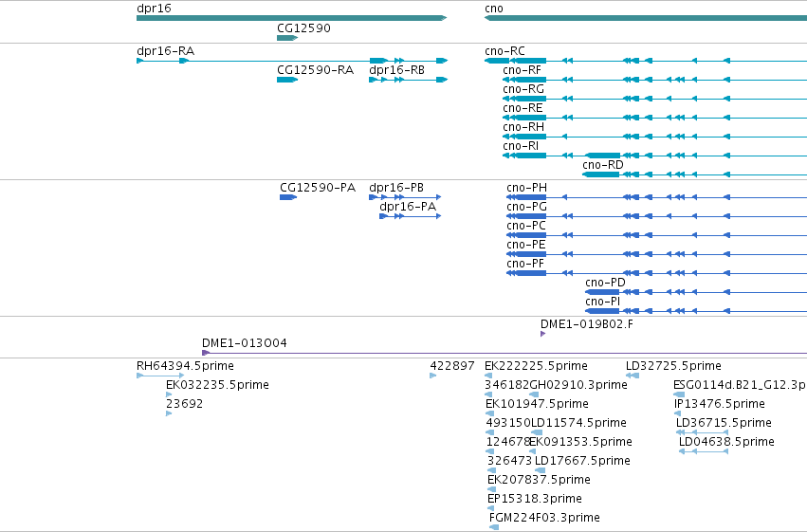
Task: Select the CG12590-RA transcript label
Action: 315,70
